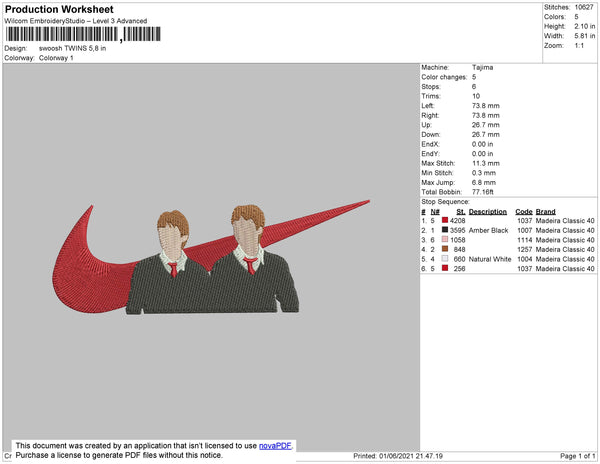Click the 'Amber Black' description text
Screen dimensions: 600x464
click(488, 230)
